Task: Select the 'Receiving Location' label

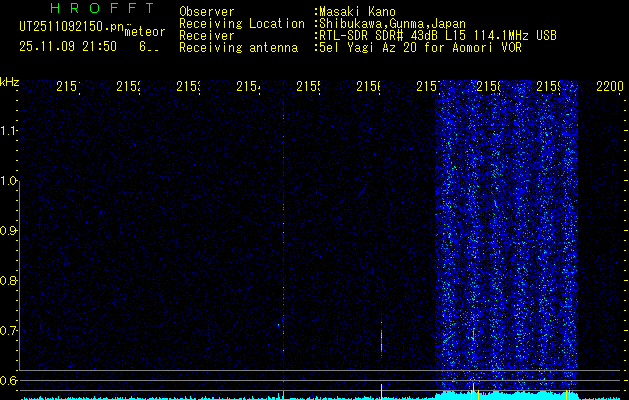Action: (x=242, y=24)
